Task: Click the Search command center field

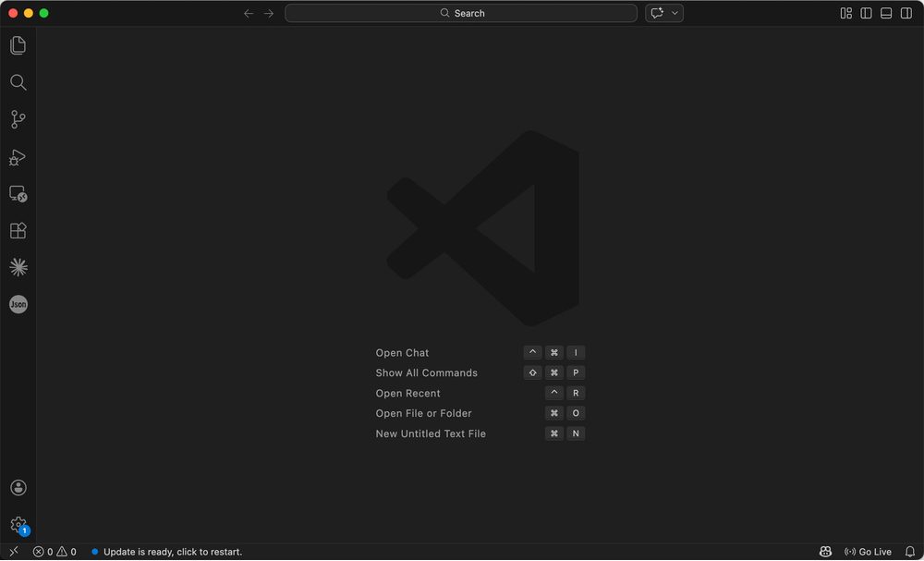Action: tap(461, 13)
